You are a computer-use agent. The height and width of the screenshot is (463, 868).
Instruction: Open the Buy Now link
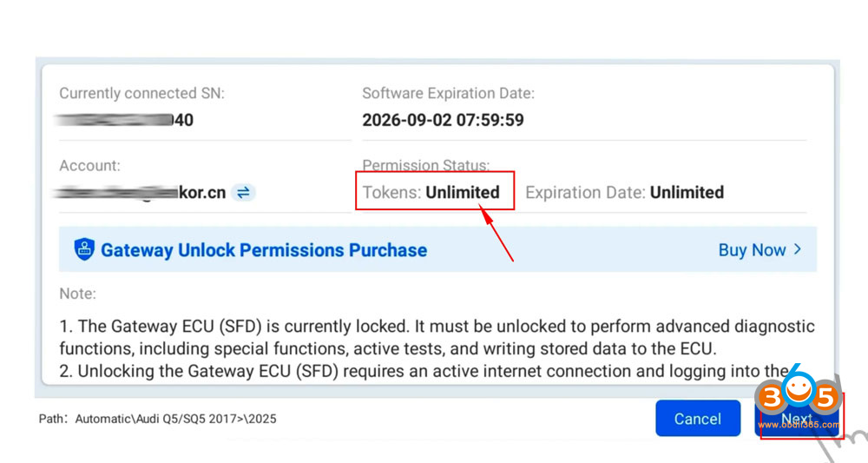pyautogui.click(x=752, y=250)
